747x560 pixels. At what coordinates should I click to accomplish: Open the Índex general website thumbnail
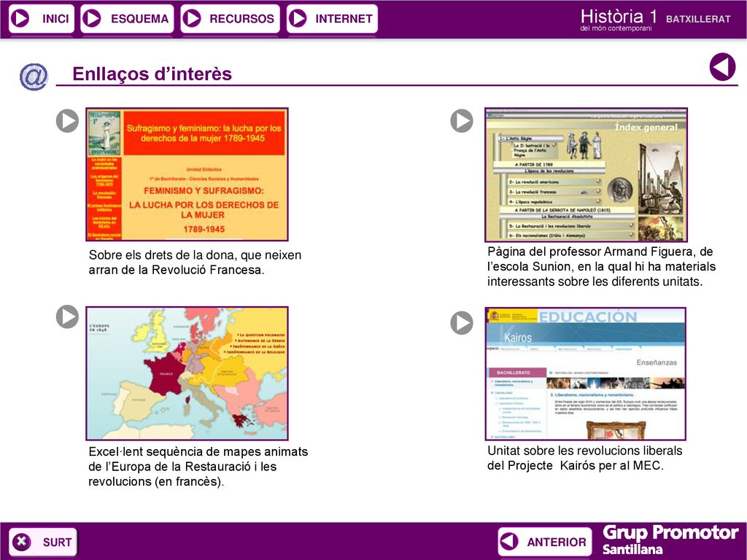[586, 174]
